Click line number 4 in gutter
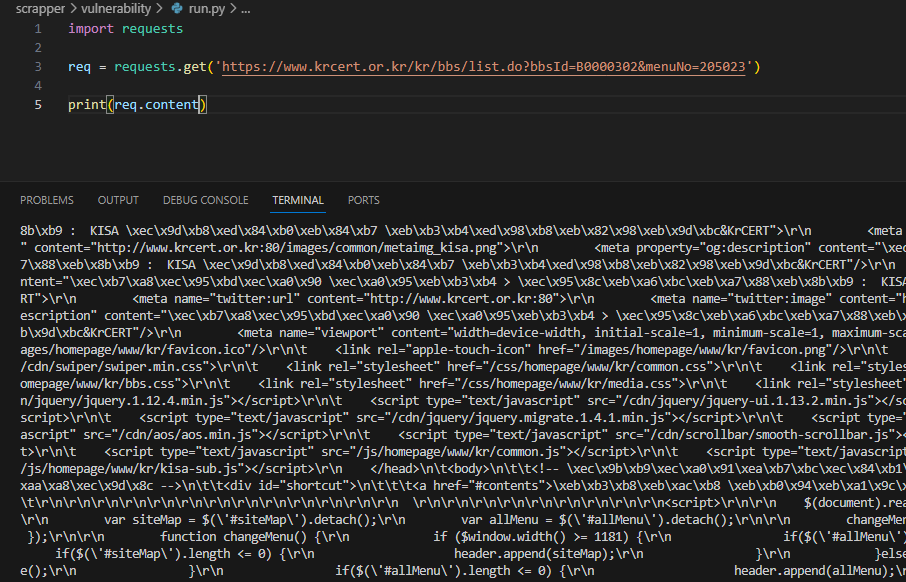This screenshot has width=906, height=582. (x=38, y=86)
